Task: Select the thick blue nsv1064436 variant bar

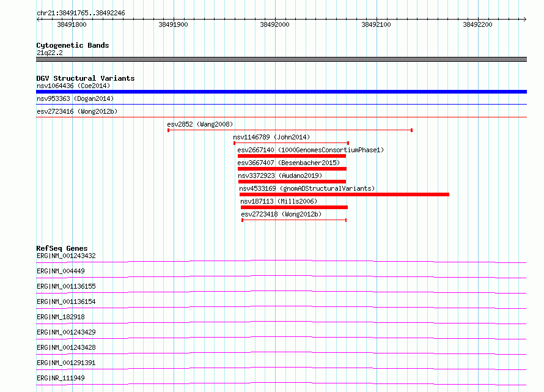Action: click(x=281, y=92)
